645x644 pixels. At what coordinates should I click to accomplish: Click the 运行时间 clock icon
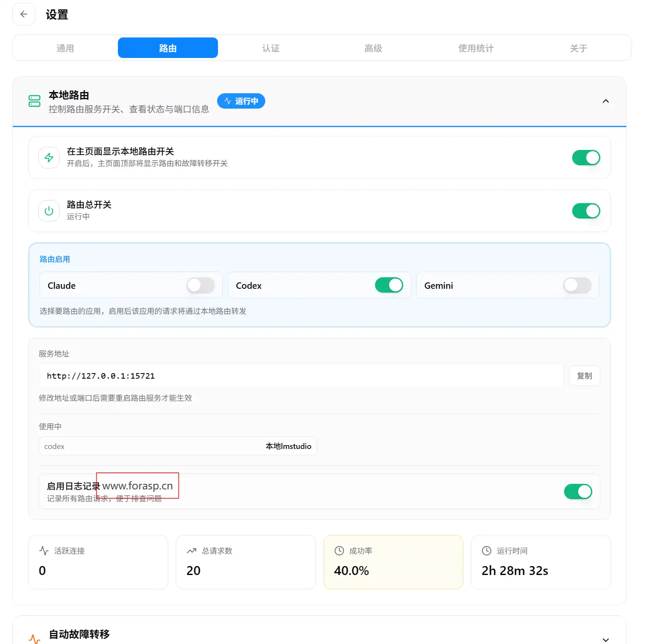point(487,551)
